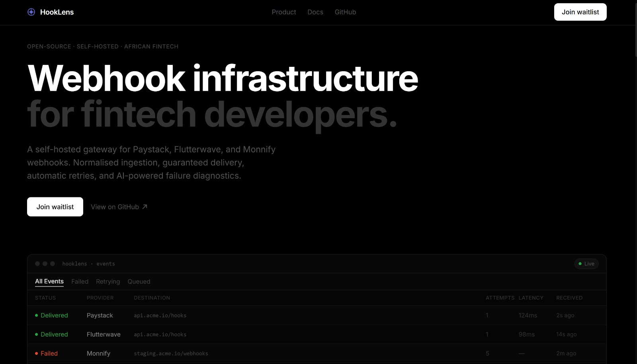Image resolution: width=637 pixels, height=364 pixels.
Task: Click the 2m ago timestamp
Action: coord(566,354)
